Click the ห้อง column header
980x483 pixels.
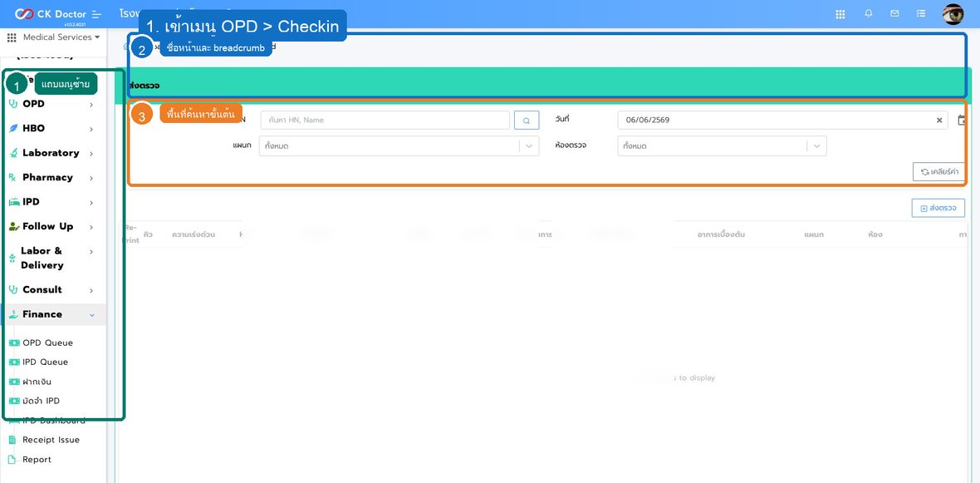click(x=875, y=234)
